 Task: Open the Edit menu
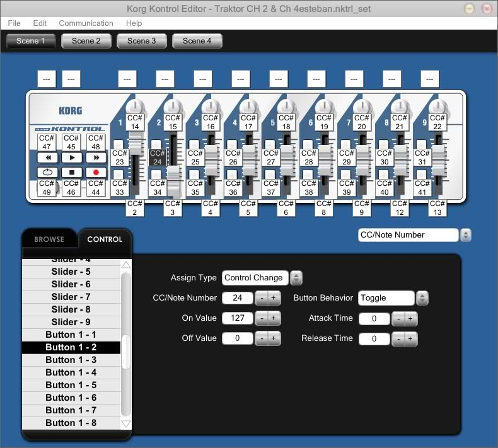(40, 23)
